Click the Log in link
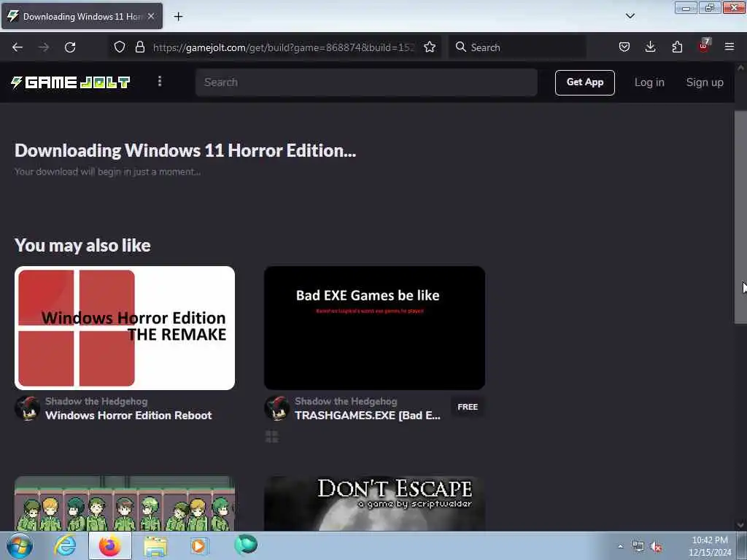The height and width of the screenshot is (560, 747). click(649, 82)
